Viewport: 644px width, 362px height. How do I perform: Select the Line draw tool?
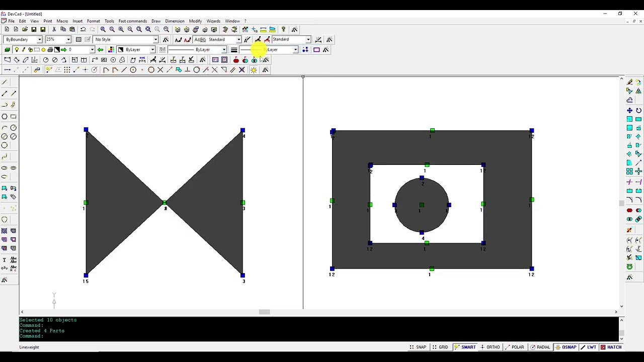click(5, 82)
